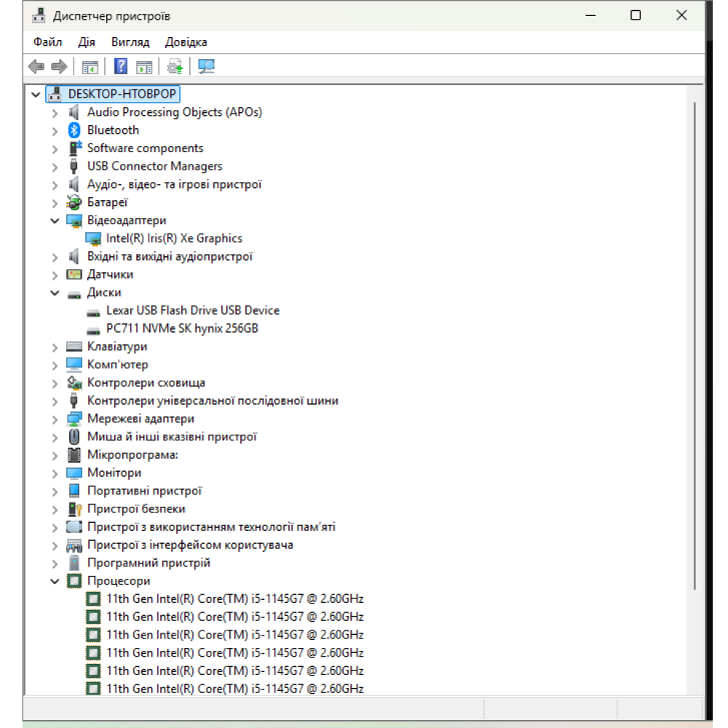This screenshot has height=728, width=728.
Task: Click the Миша й інші вказівні пристрої mouse icon
Action: point(74,437)
